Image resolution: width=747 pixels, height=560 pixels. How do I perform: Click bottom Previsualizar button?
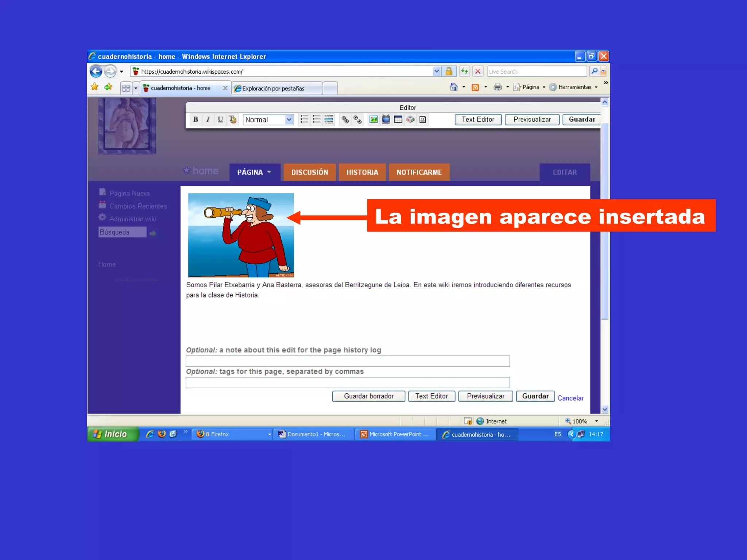click(485, 396)
